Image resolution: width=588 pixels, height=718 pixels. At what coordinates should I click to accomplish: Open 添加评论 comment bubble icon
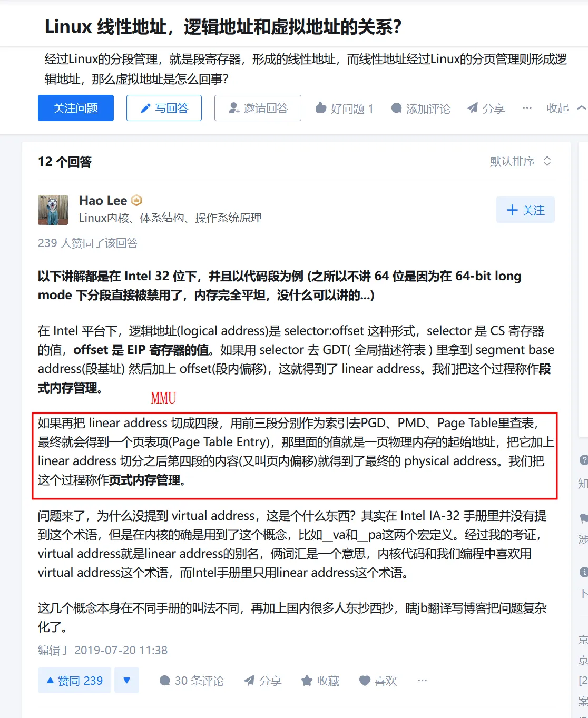click(x=397, y=108)
